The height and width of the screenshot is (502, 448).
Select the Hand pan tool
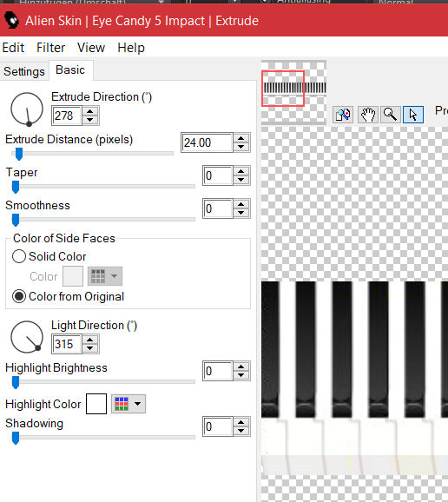[x=367, y=115]
